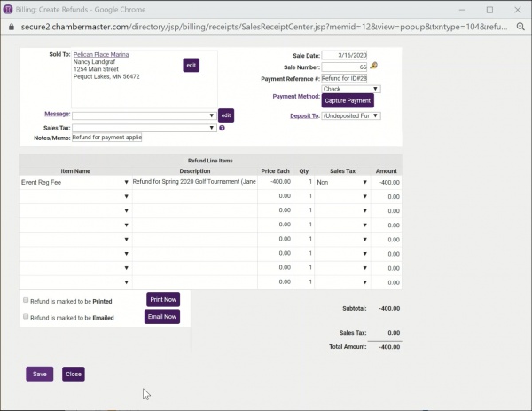Viewport: 532px width, 411px height.
Task: Click the key icon beside Sale Number
Action: pos(374,66)
